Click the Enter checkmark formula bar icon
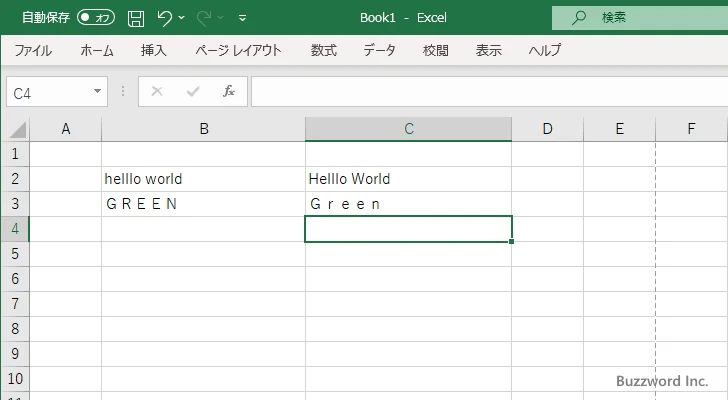 tap(193, 91)
